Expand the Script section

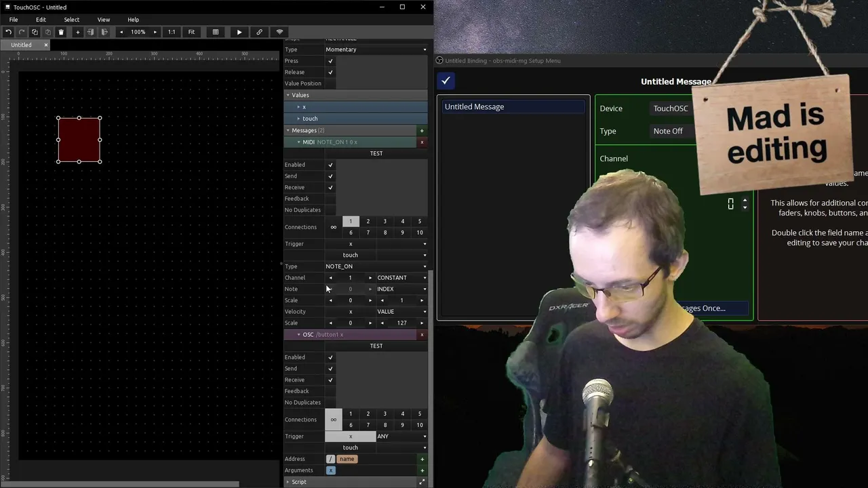[288, 482]
